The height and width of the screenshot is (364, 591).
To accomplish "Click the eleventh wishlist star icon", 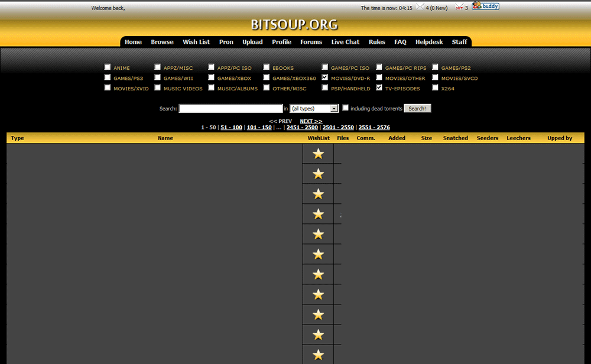I will (318, 355).
